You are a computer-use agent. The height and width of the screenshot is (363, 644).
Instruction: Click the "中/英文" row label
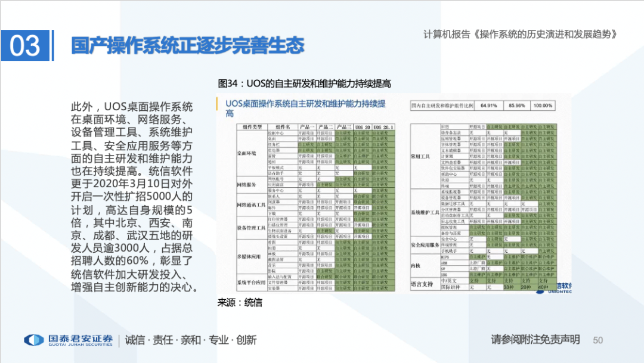click(x=454, y=281)
